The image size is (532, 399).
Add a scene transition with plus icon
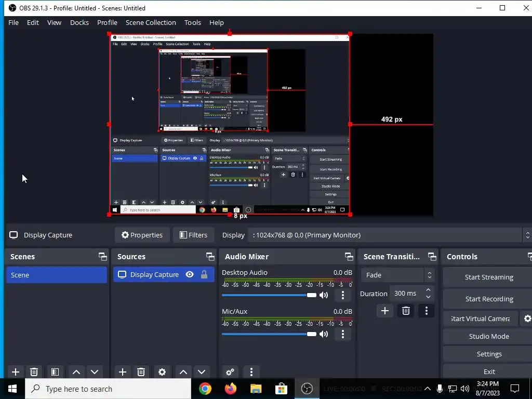[385, 311]
